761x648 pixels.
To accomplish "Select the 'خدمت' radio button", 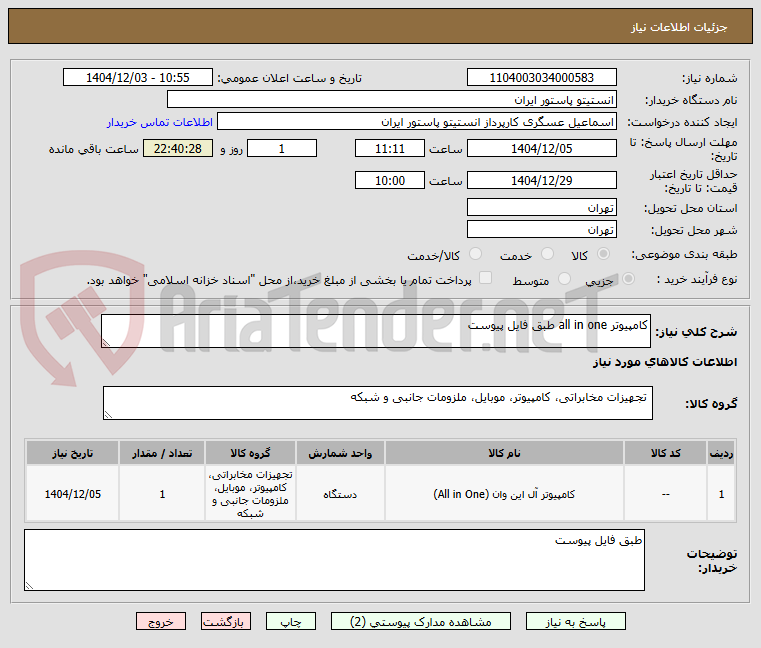I will click(x=547, y=254).
